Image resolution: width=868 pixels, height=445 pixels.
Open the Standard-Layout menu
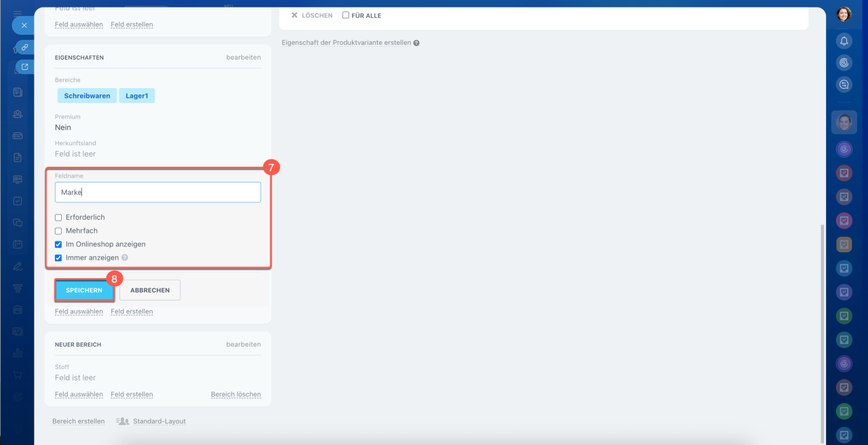pos(159,421)
